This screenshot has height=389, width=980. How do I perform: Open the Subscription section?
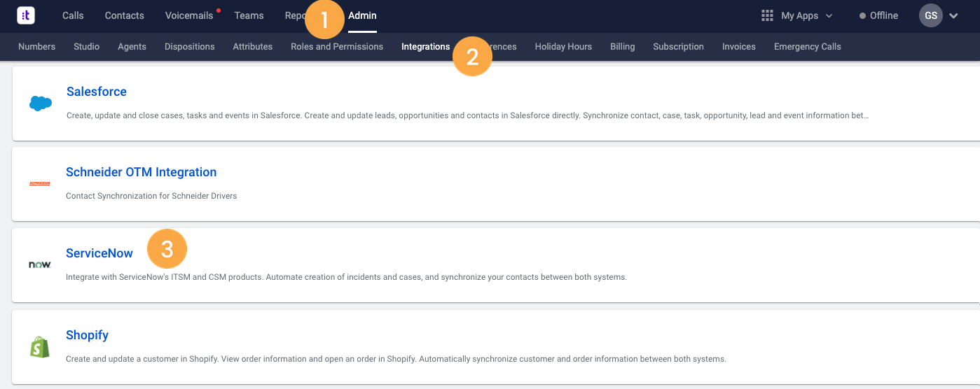pyautogui.click(x=678, y=47)
